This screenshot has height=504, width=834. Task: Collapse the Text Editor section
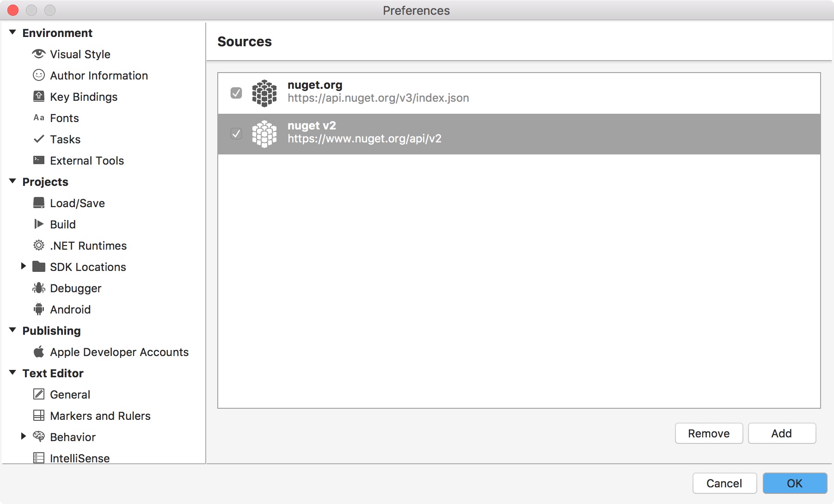pyautogui.click(x=12, y=373)
